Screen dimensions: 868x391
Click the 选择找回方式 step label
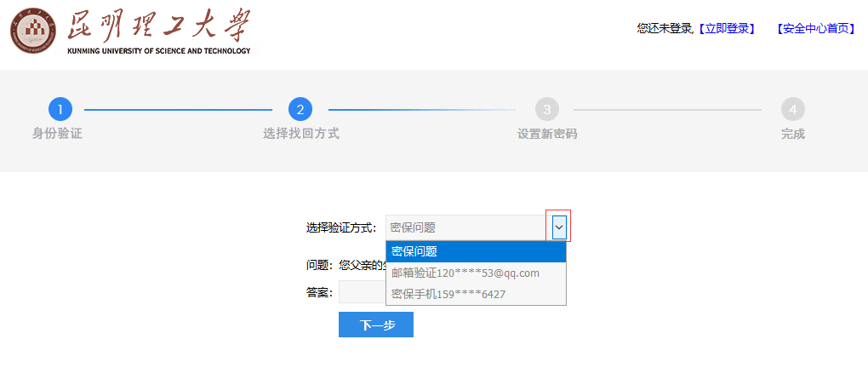point(301,134)
